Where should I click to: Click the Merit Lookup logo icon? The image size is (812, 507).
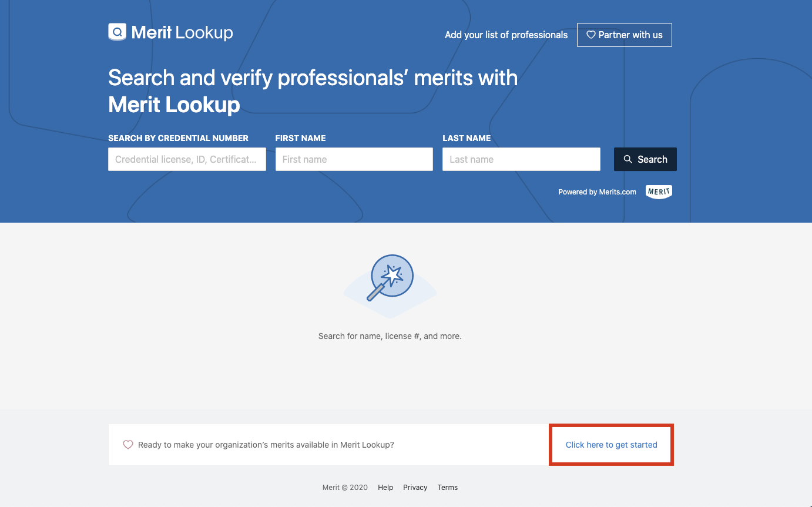(x=118, y=32)
